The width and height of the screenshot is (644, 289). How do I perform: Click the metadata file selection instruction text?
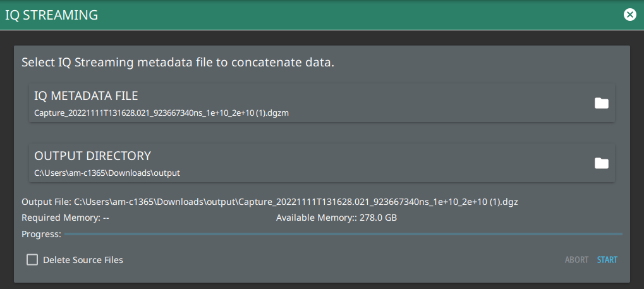[178, 63]
